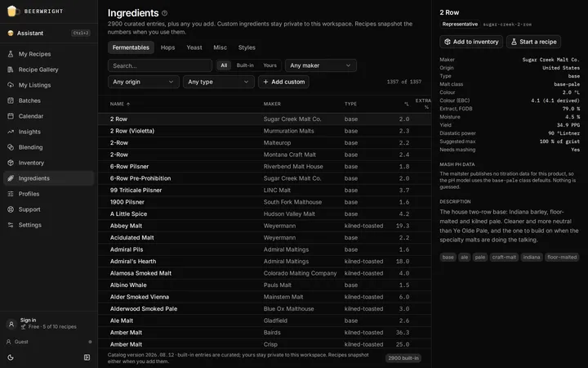Select the 1900 Pilsner row

tap(265, 202)
